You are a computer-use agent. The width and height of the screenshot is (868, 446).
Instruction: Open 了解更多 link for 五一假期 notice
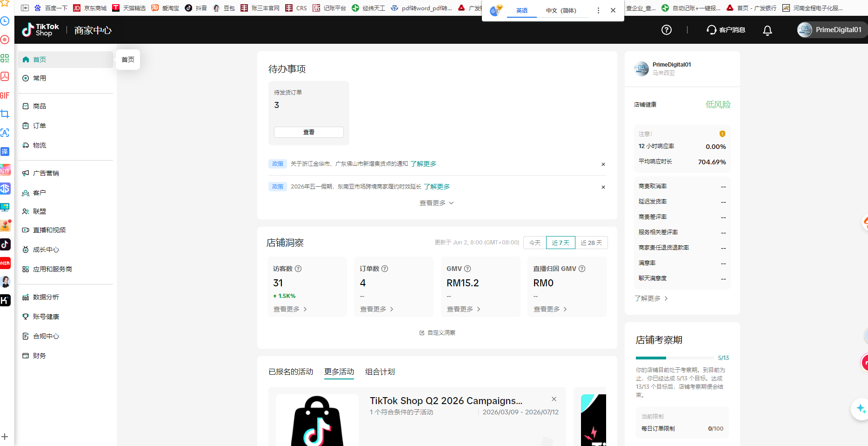[x=437, y=187]
